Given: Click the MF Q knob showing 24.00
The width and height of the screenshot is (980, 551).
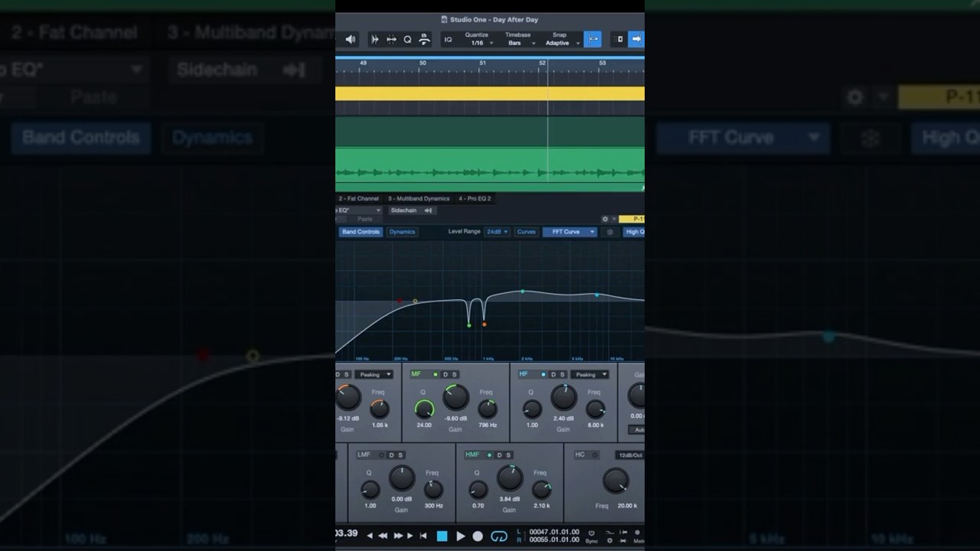Looking at the screenshot, I should tap(423, 409).
